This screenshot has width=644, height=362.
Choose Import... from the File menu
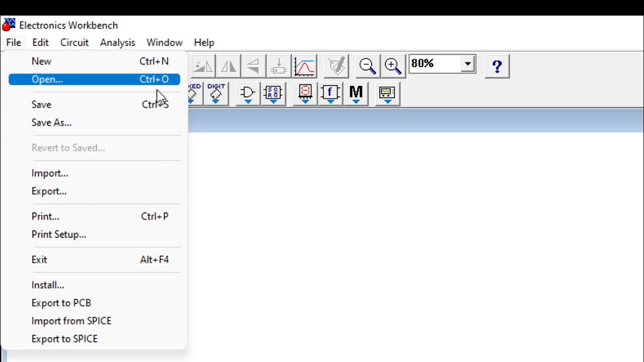[94, 173]
